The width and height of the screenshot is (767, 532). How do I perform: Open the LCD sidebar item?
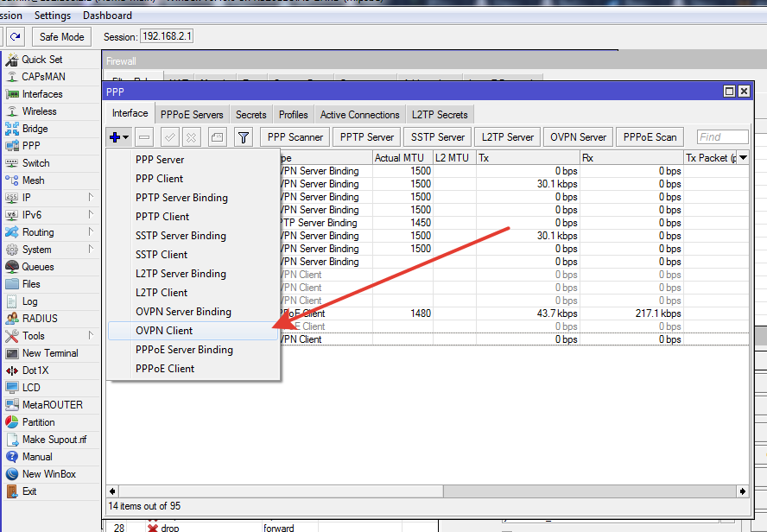[x=31, y=388]
